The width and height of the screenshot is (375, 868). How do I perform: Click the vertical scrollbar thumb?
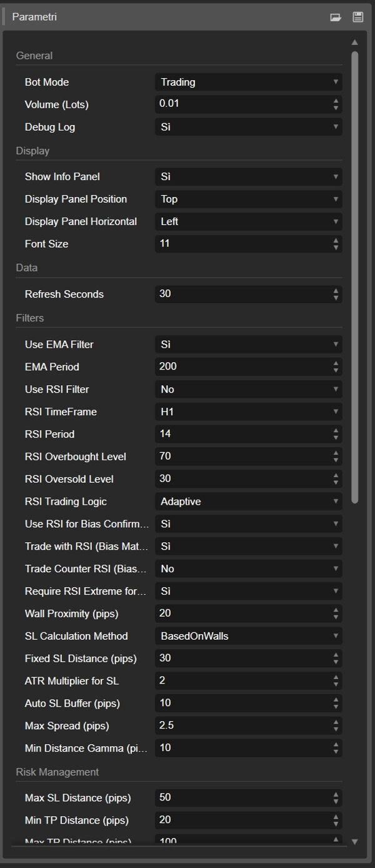click(x=354, y=275)
